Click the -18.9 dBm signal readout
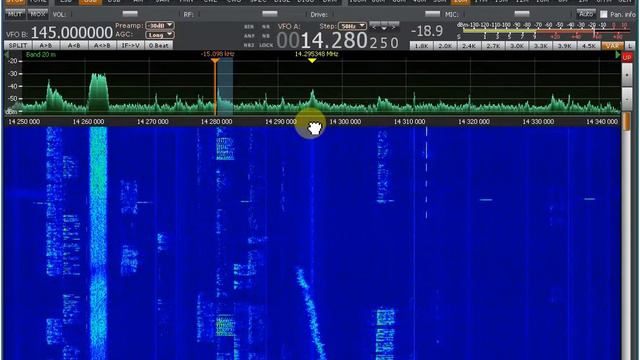This screenshot has width=640, height=360. (x=427, y=31)
